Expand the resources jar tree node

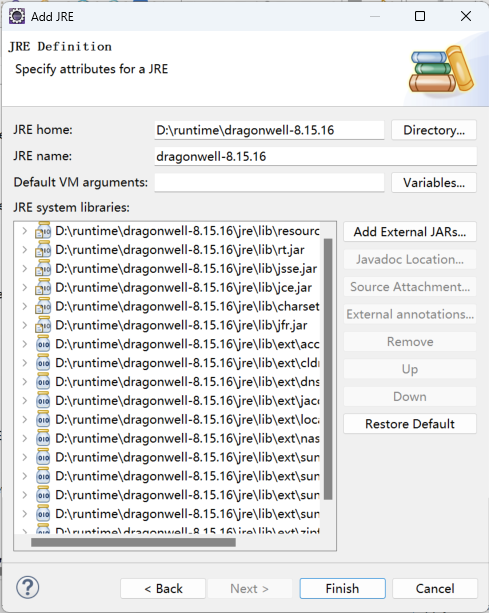(25, 231)
